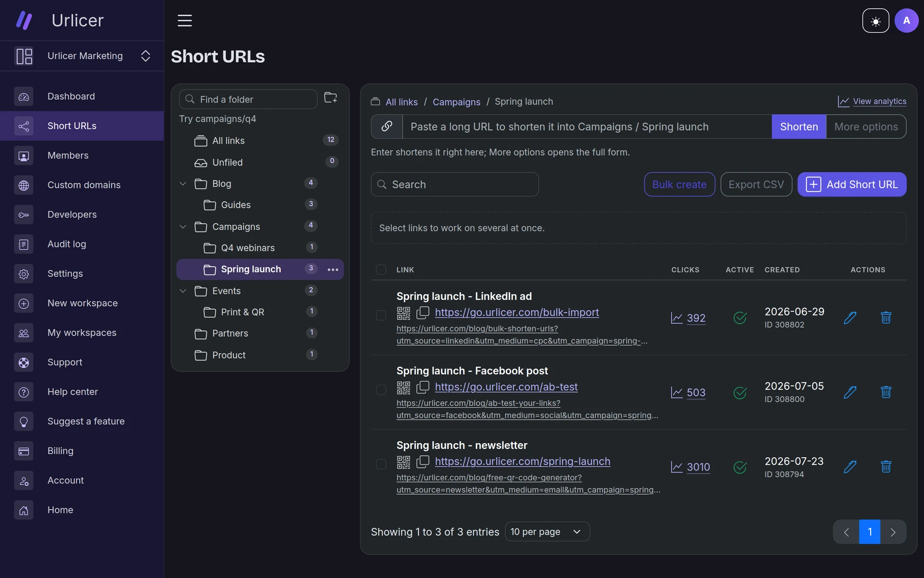
Task: Open Dashboard in the sidebar
Action: (82, 96)
